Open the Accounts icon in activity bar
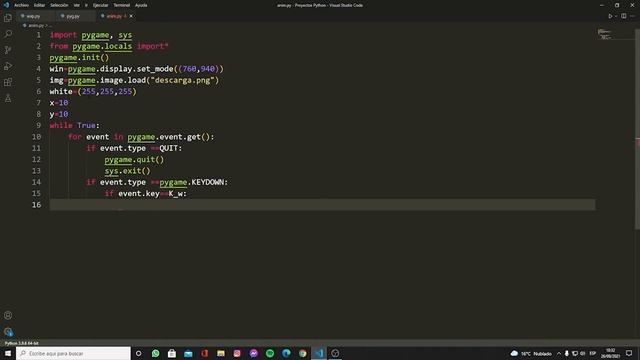The image size is (640, 360). click(x=8, y=316)
